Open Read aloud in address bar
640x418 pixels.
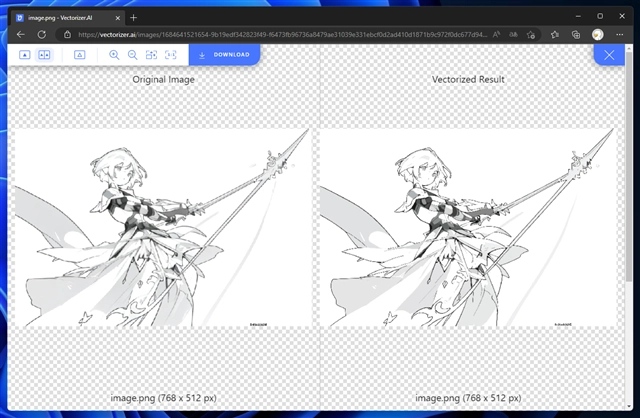pos(496,35)
